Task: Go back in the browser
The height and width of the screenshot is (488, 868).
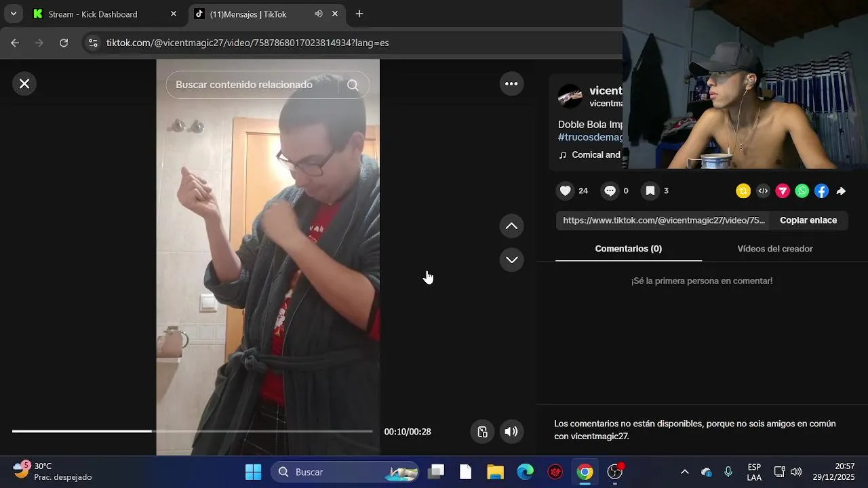Action: click(x=15, y=43)
